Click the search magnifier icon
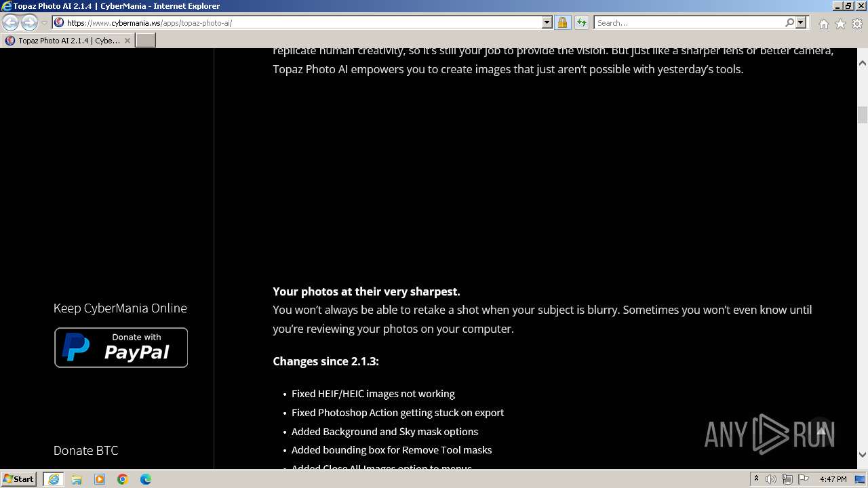The image size is (868, 488). point(789,22)
